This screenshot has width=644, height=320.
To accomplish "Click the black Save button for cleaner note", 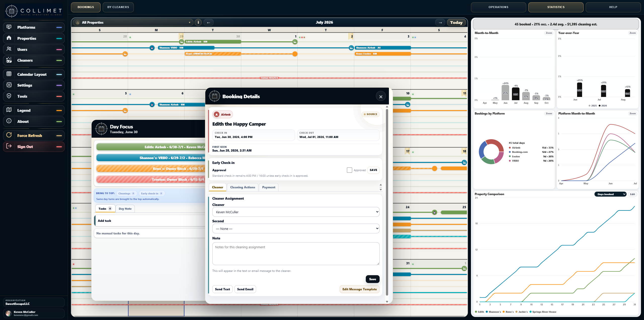I will [x=373, y=279].
